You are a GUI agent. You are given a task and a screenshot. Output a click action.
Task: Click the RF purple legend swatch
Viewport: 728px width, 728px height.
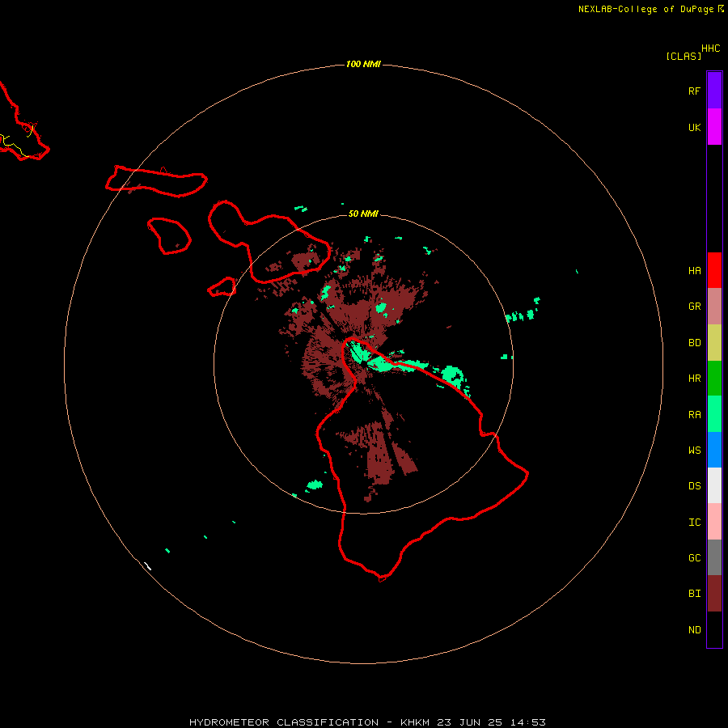pyautogui.click(x=714, y=91)
